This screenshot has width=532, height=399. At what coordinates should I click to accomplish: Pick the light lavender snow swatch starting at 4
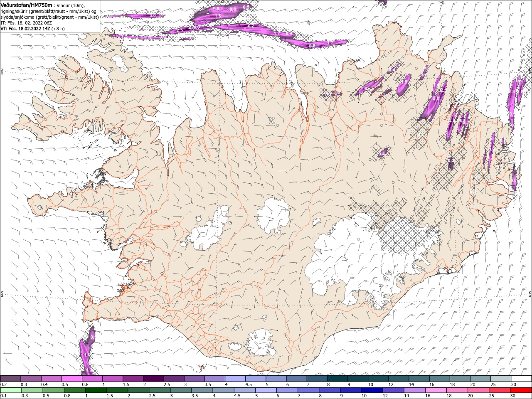[x=235, y=378]
